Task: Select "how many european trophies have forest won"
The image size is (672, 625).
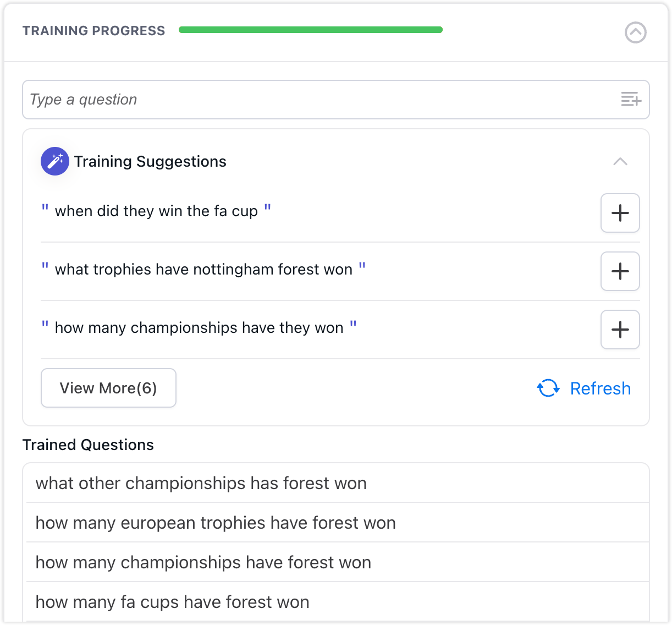Action: point(216,523)
